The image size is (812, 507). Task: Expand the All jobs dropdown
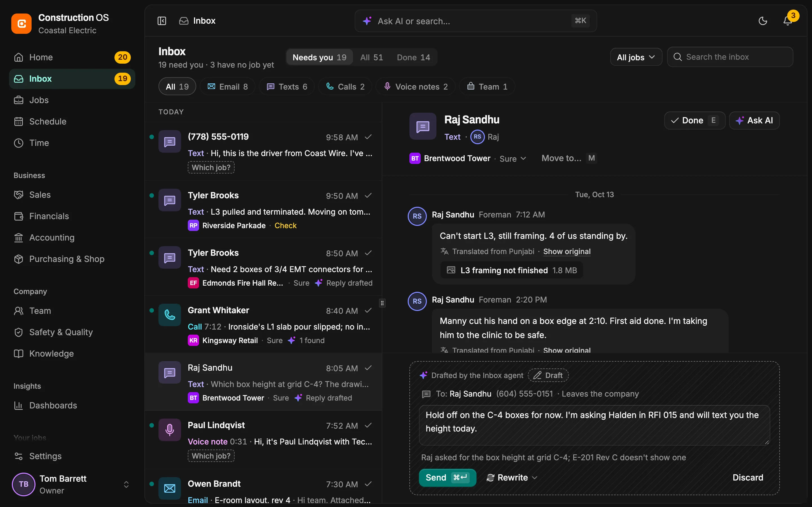click(x=636, y=57)
